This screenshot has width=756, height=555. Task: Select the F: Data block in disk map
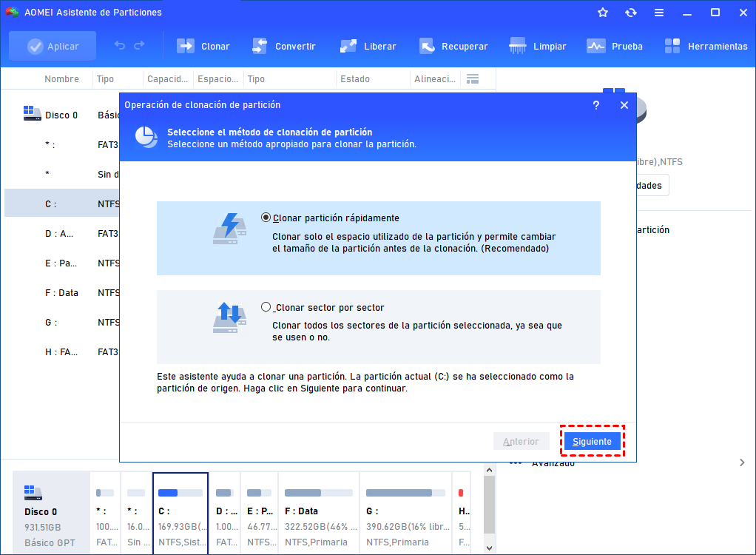(319, 514)
